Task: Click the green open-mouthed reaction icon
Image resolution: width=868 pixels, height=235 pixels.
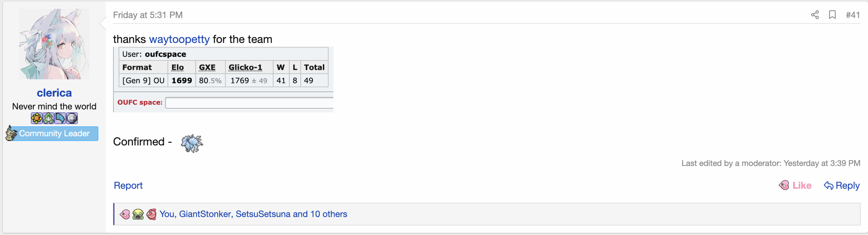Action: tap(138, 214)
